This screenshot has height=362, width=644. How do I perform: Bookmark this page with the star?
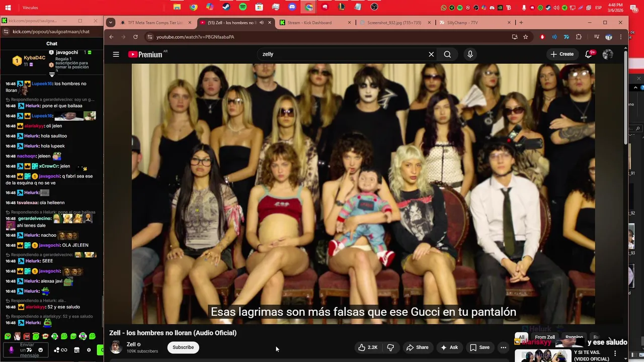(x=525, y=37)
